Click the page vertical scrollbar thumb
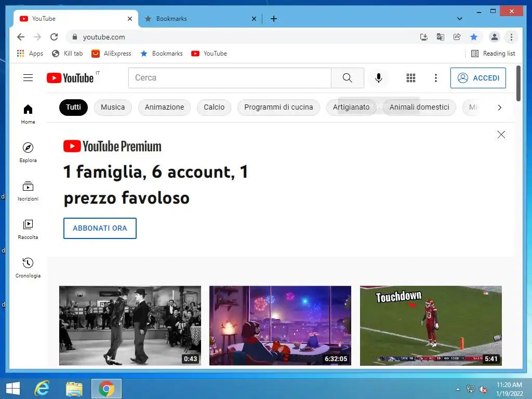 click(518, 84)
